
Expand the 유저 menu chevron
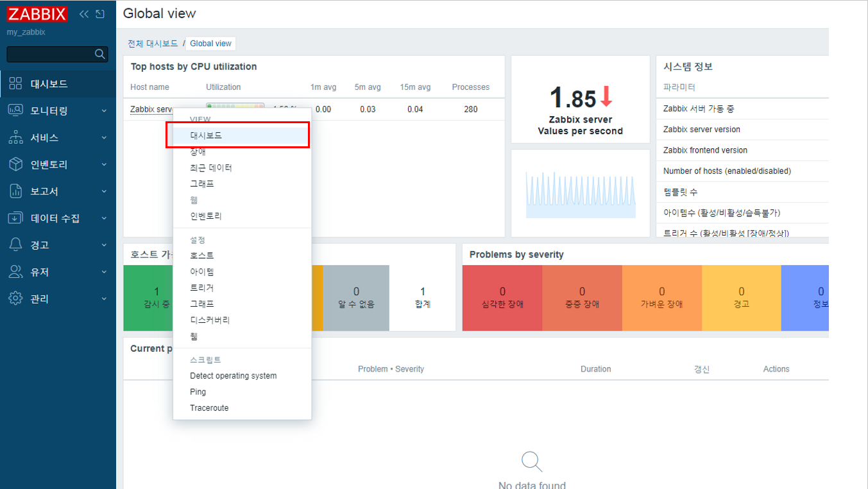point(104,273)
